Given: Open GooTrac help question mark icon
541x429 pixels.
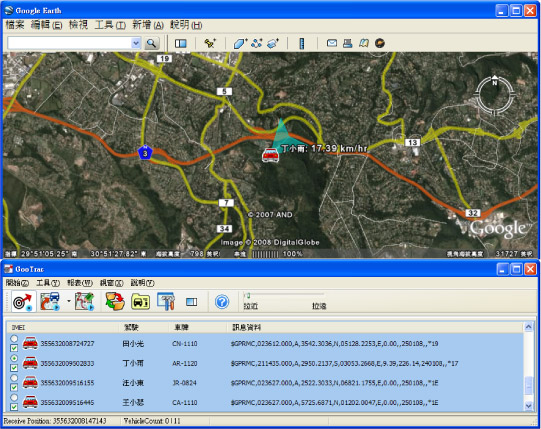Looking at the screenshot, I should [x=222, y=302].
